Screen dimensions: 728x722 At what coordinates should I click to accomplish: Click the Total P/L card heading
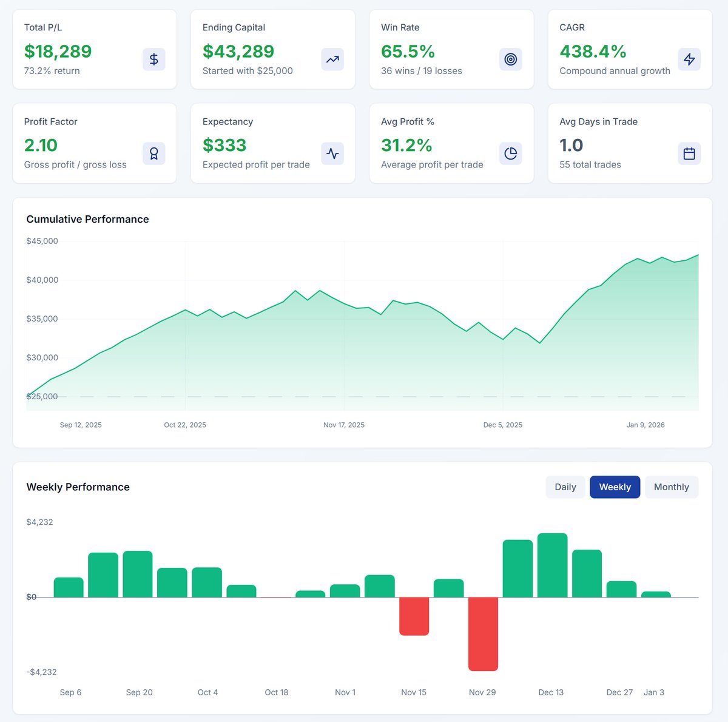pos(43,28)
